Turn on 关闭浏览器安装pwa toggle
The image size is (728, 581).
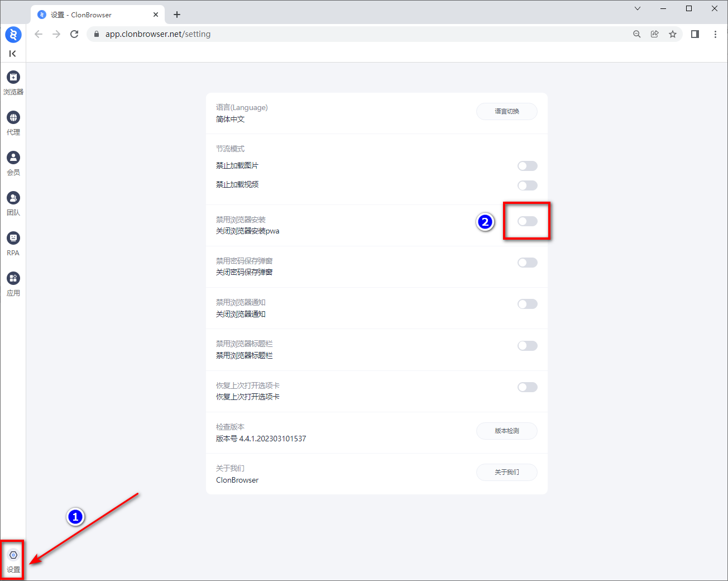pos(527,221)
